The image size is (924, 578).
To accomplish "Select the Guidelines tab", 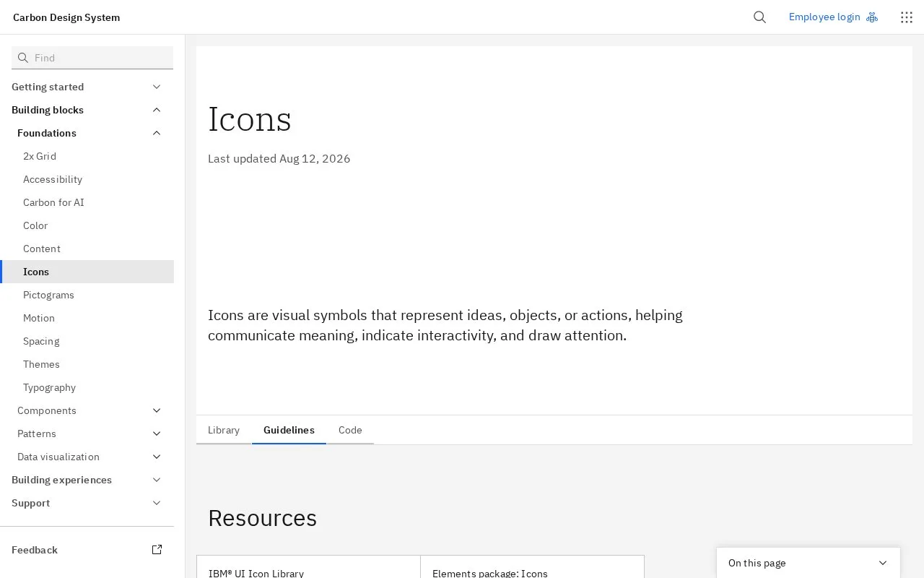I will pos(289,430).
